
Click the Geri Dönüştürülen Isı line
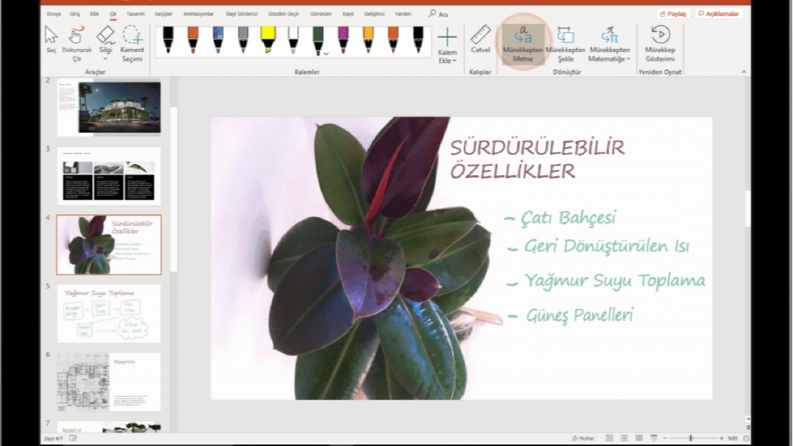click(x=606, y=246)
